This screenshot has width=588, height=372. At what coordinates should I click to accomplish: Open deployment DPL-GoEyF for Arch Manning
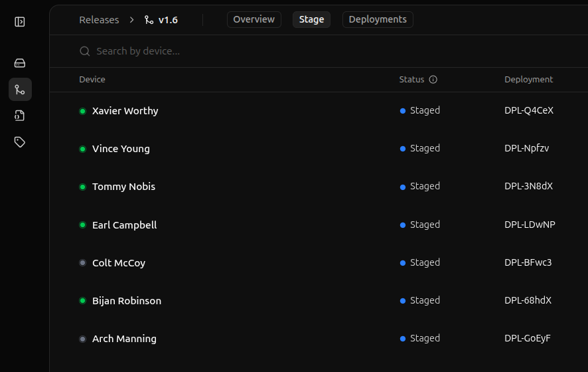click(527, 339)
